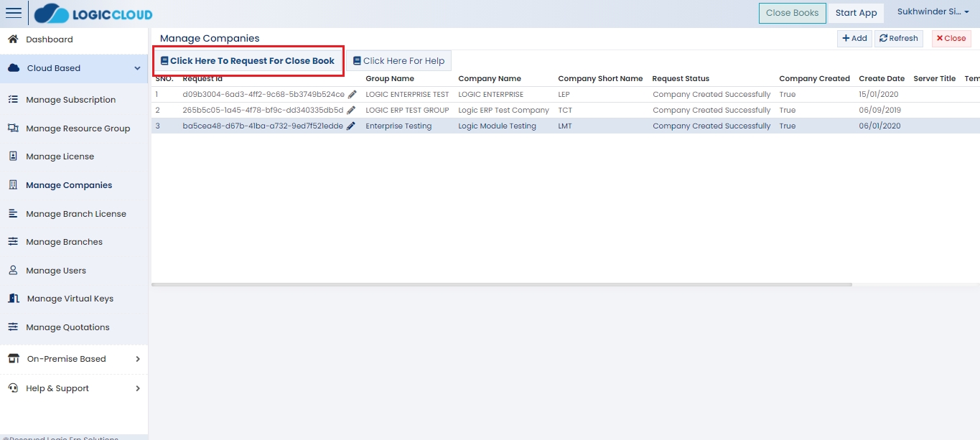Viewport: 980px width, 440px height.
Task: Click pencil edit icon for Logic ERP Test Company
Action: tap(350, 111)
